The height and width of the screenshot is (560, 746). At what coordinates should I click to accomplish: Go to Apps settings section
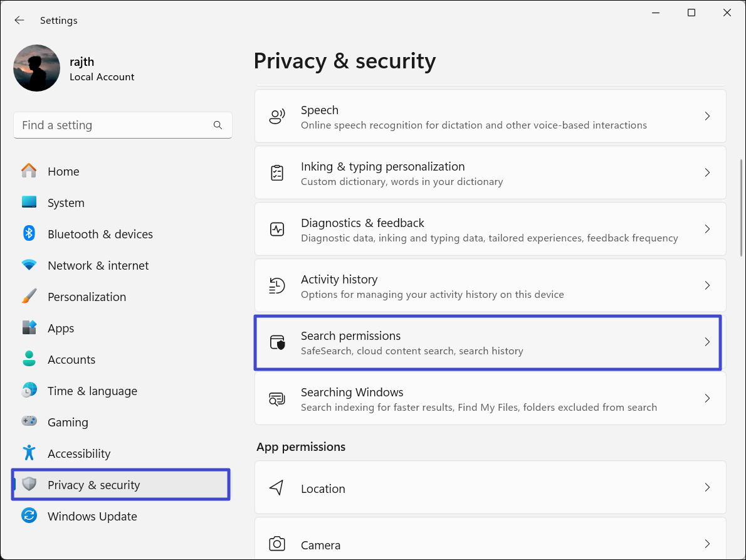pyautogui.click(x=61, y=328)
